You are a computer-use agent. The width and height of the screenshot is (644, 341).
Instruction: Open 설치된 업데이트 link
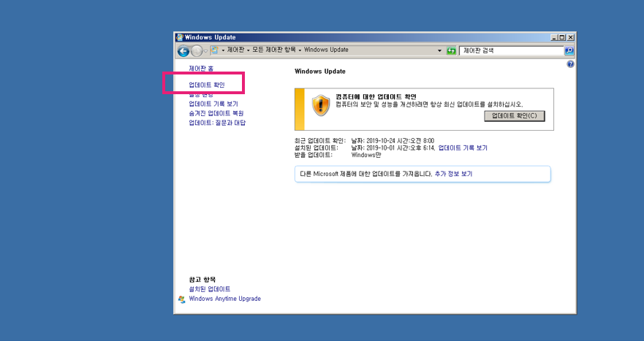point(210,289)
